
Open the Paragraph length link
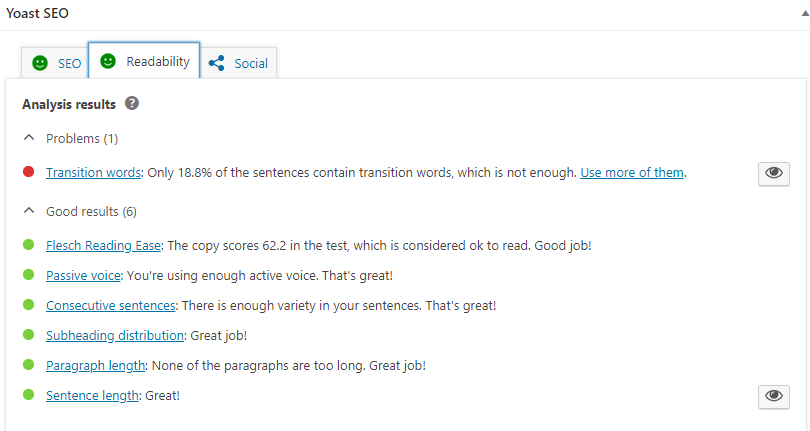coord(96,365)
